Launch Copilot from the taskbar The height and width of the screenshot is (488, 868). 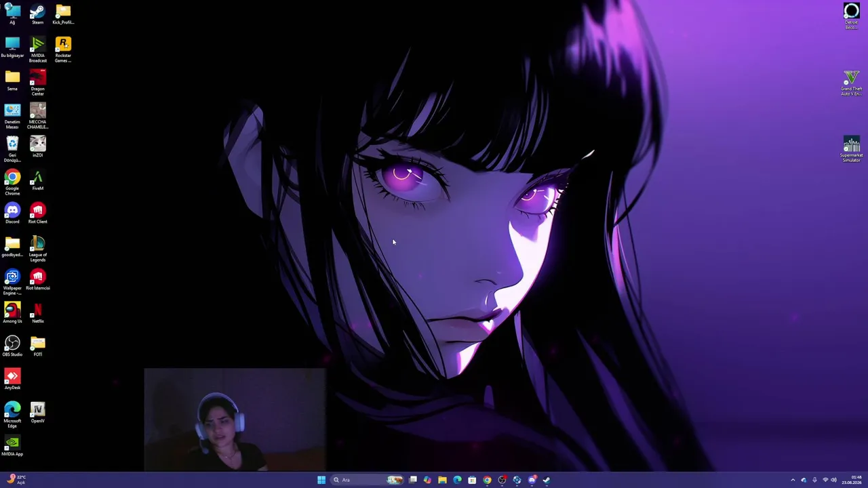coord(427,480)
